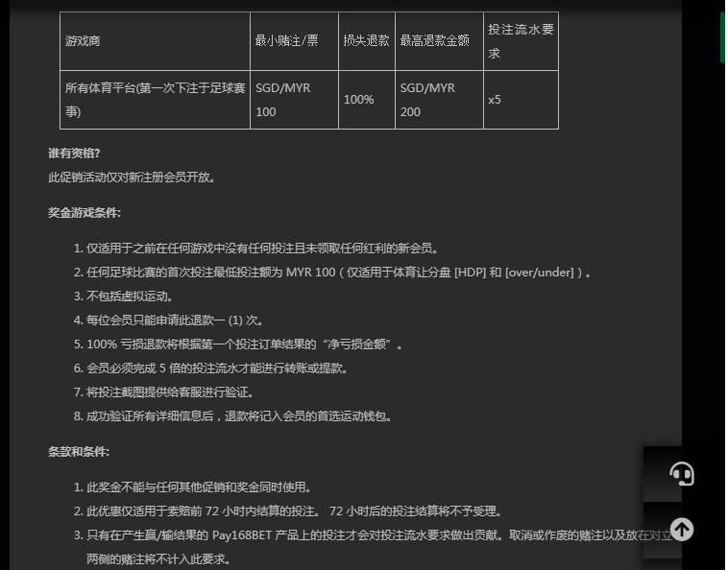Image resolution: width=728 pixels, height=570 pixels.
Task: Click list item about 5 倍的投注流水
Action: pos(216,368)
